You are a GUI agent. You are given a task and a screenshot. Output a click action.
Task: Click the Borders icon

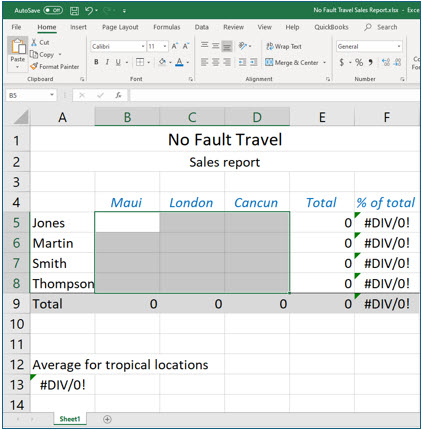140,62
